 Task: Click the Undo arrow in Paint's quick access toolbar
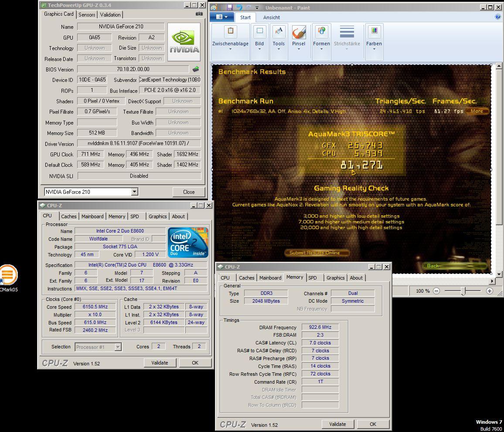click(x=239, y=7)
